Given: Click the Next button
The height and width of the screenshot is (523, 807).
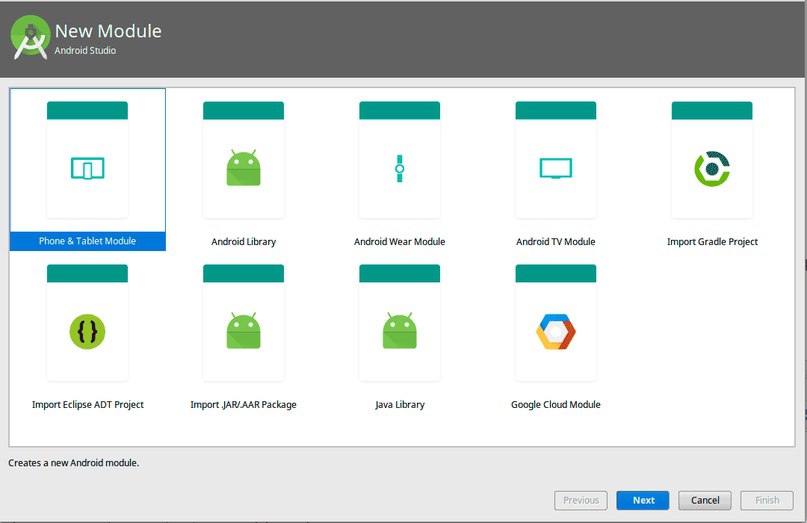Looking at the screenshot, I should (x=643, y=500).
